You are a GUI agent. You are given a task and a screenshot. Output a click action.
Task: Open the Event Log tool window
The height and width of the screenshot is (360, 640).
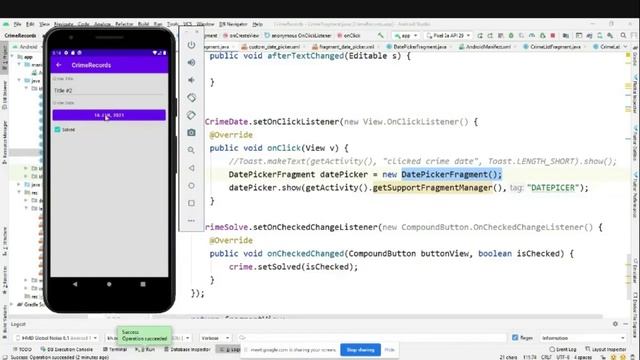point(563,349)
